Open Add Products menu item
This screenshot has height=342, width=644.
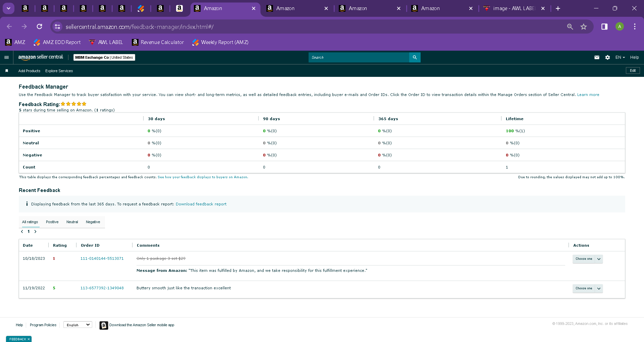coord(29,71)
